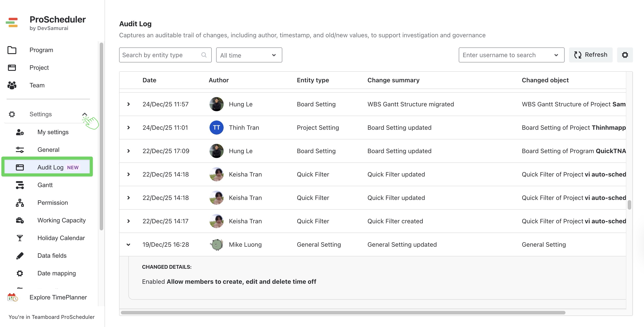Image resolution: width=644 pixels, height=327 pixels.
Task: Collapse the Settings section chevron
Action: click(85, 114)
